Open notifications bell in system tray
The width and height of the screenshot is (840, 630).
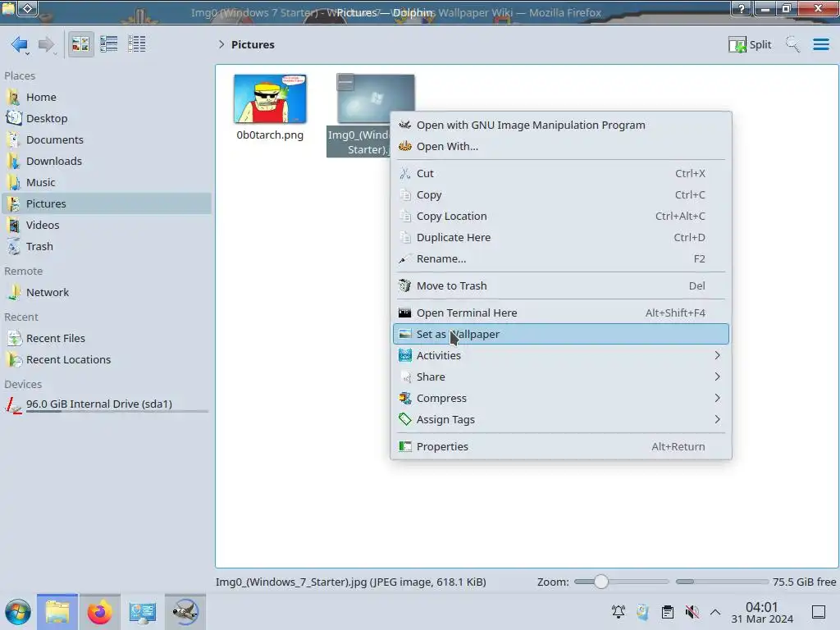pos(619,612)
